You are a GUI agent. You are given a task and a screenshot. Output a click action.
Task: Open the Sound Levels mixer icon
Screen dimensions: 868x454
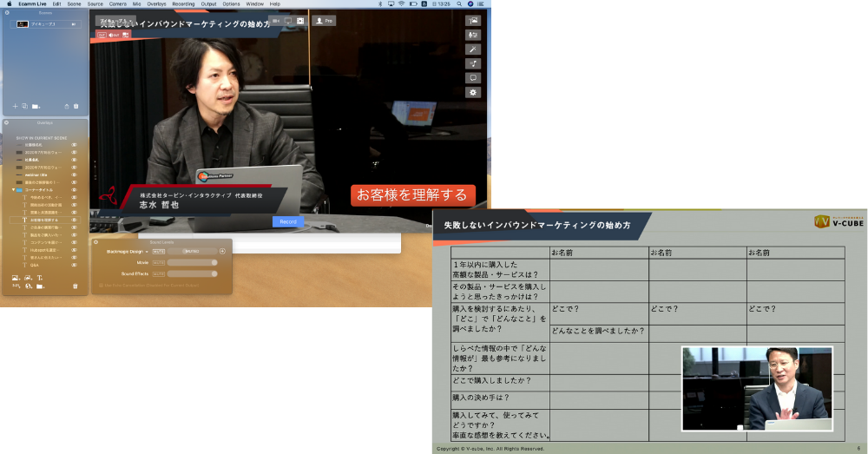tap(473, 35)
